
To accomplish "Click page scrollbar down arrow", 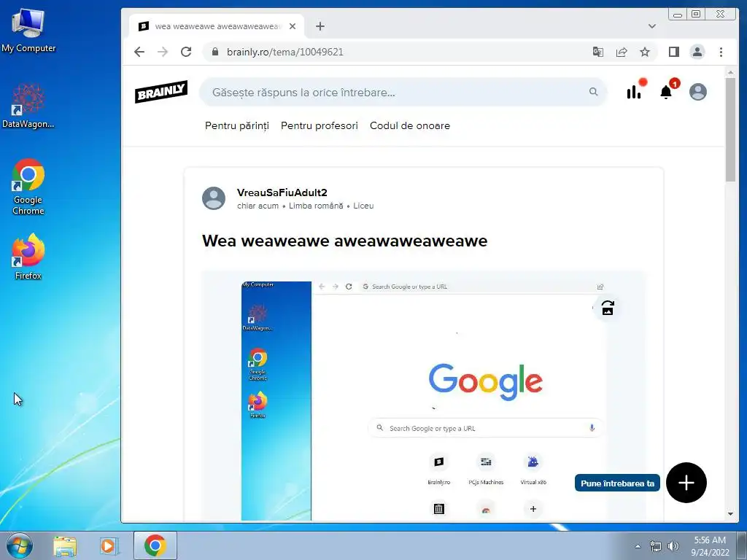I will coord(730,514).
